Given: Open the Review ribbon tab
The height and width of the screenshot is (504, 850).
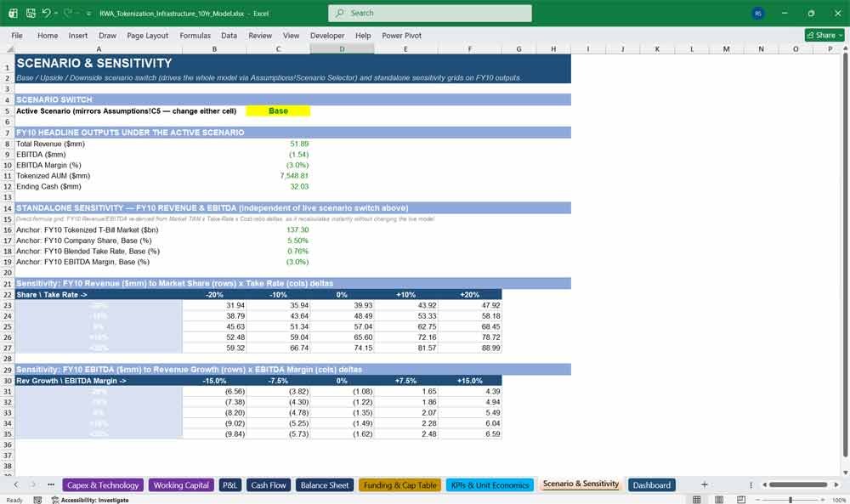Looking at the screenshot, I should [x=260, y=35].
